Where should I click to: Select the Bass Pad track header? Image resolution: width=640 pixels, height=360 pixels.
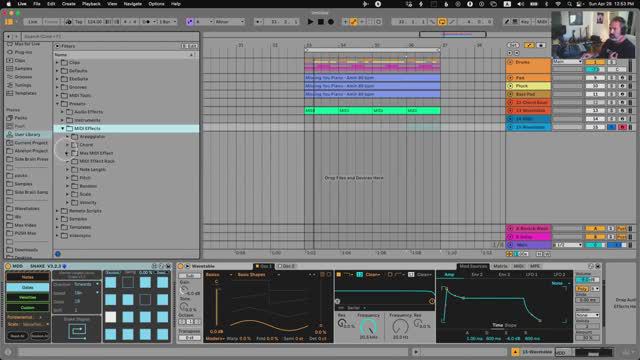point(528,94)
